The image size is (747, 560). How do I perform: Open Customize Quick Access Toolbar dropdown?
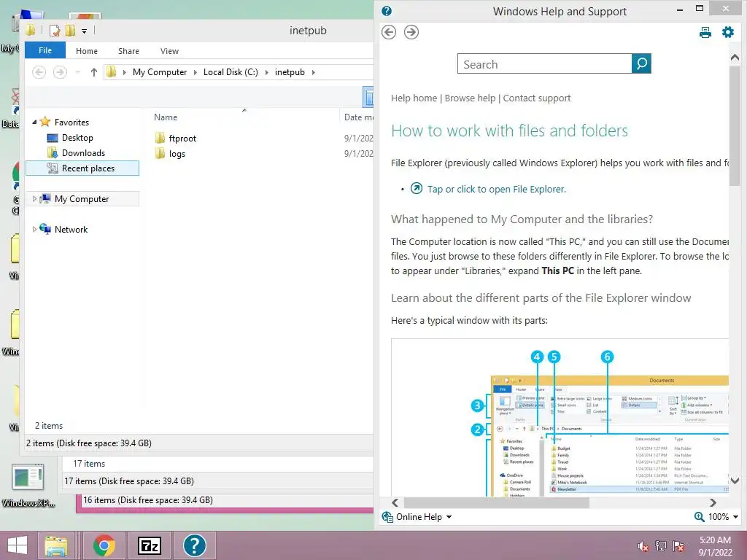pos(85,31)
